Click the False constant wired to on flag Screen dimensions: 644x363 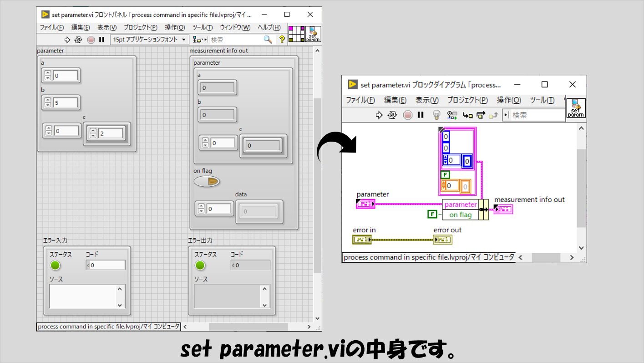coord(432,214)
